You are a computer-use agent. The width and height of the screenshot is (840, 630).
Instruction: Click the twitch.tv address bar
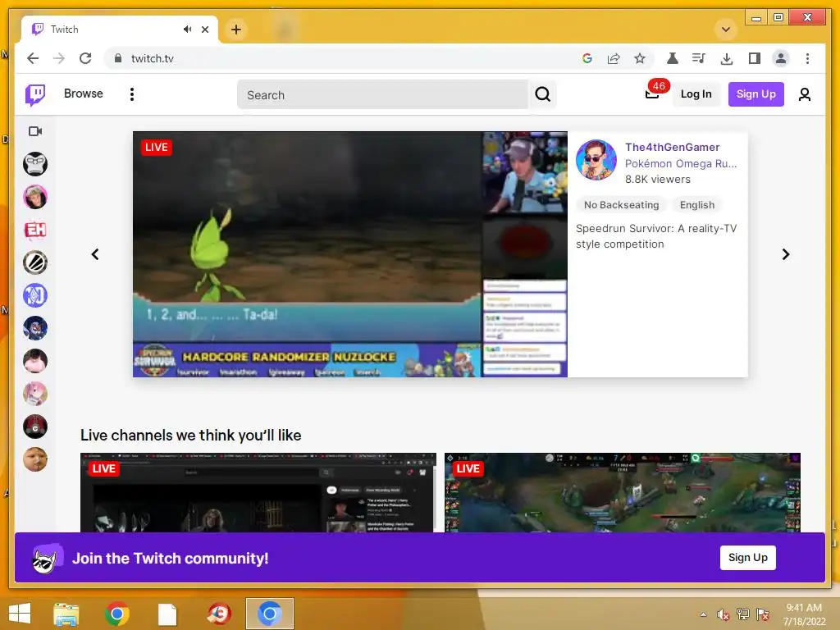pyautogui.click(x=343, y=58)
